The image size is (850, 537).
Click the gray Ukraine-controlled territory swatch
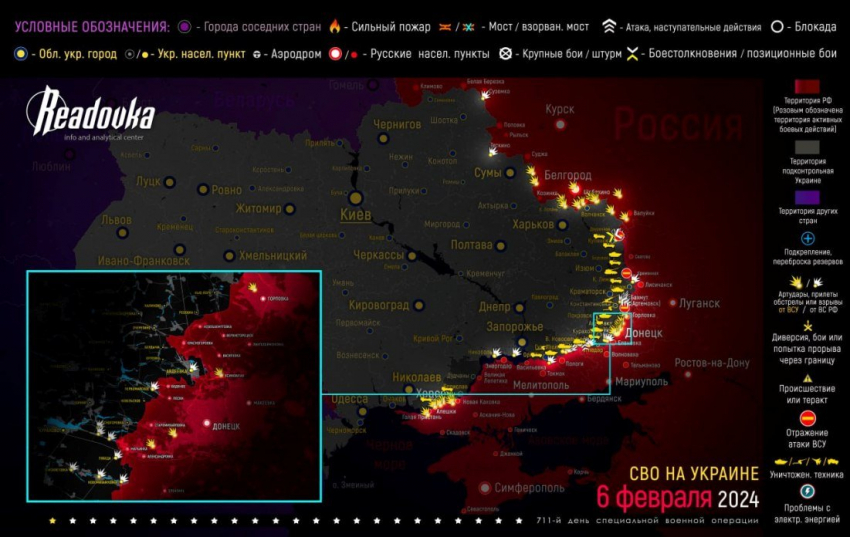(x=808, y=145)
